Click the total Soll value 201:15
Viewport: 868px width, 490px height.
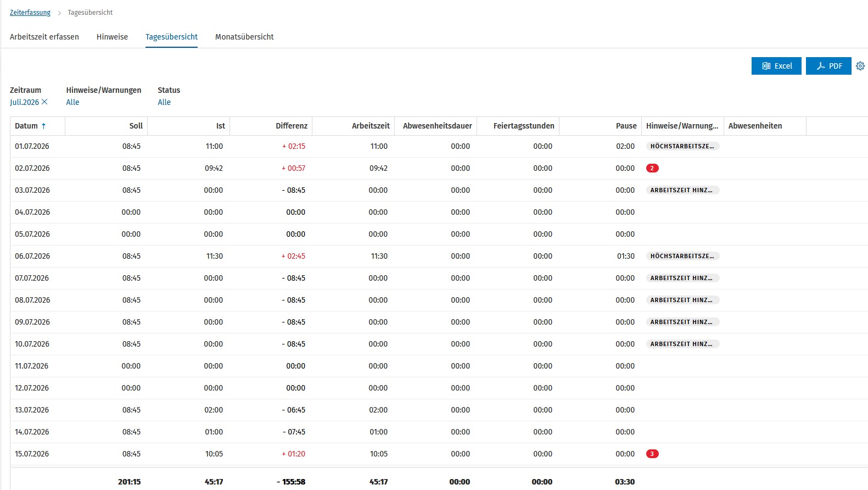click(x=129, y=482)
